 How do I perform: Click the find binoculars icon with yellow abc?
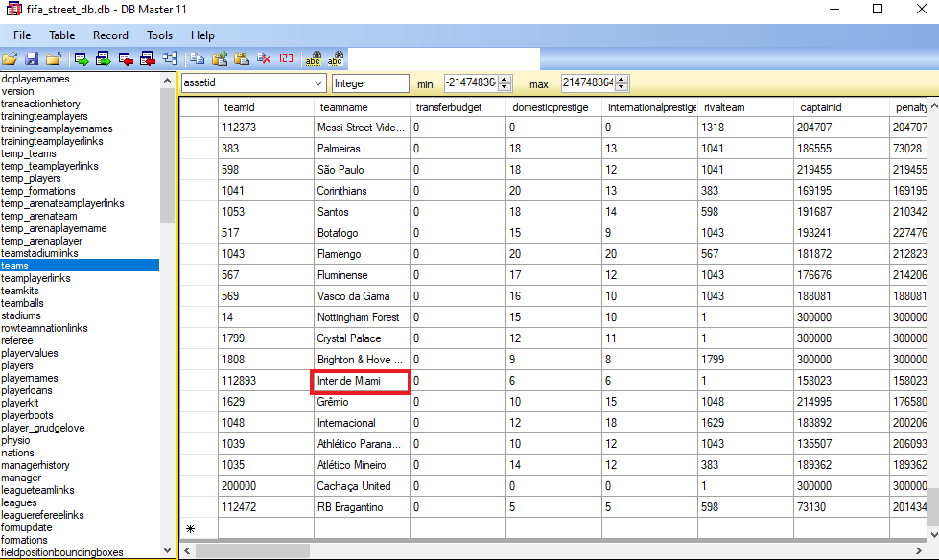(314, 58)
